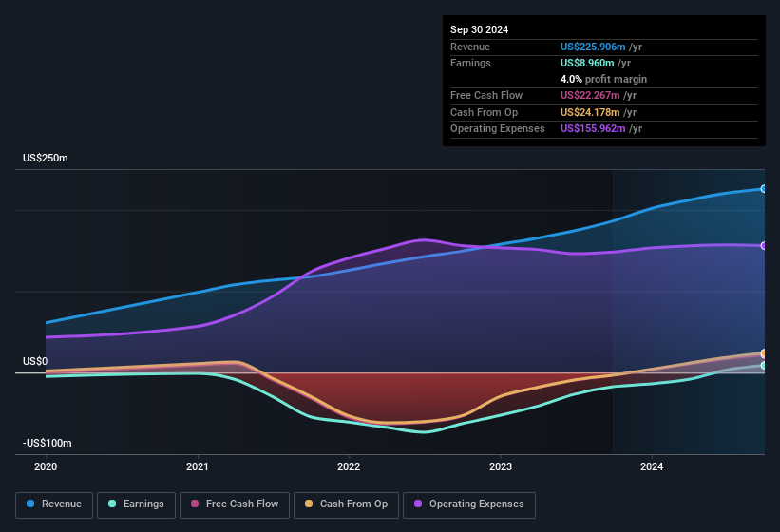Click the US$250m y-axis label

point(46,158)
